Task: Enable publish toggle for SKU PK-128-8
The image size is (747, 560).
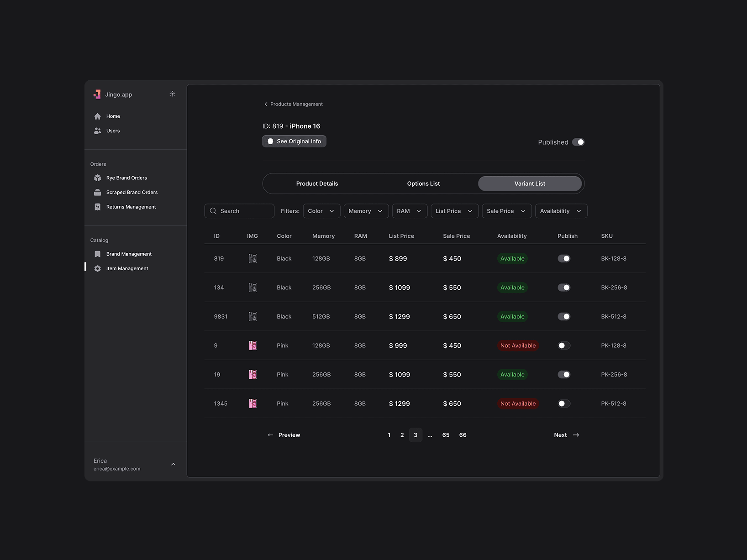Action: (x=564, y=346)
